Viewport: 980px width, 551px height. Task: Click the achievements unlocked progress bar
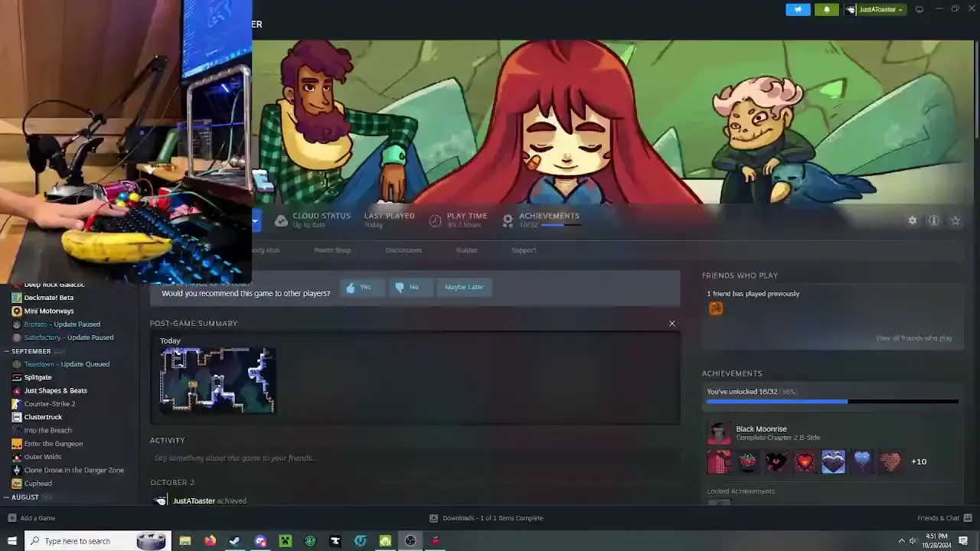click(831, 401)
